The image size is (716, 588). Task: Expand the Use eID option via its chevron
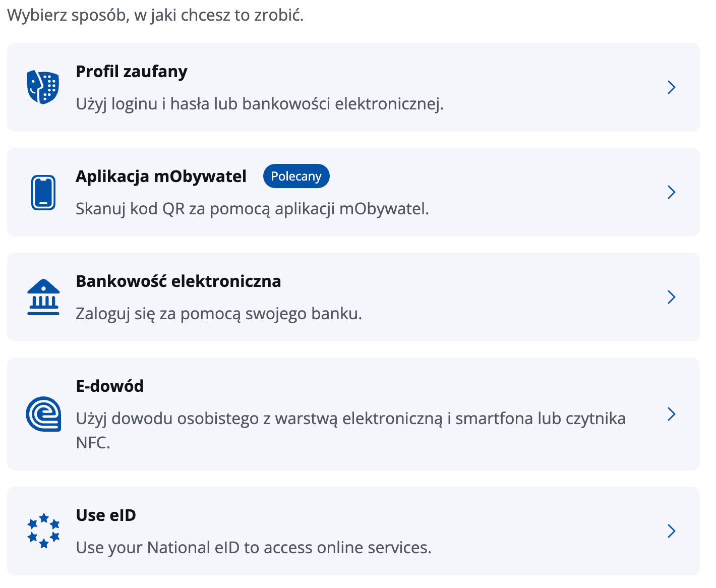coord(671,531)
